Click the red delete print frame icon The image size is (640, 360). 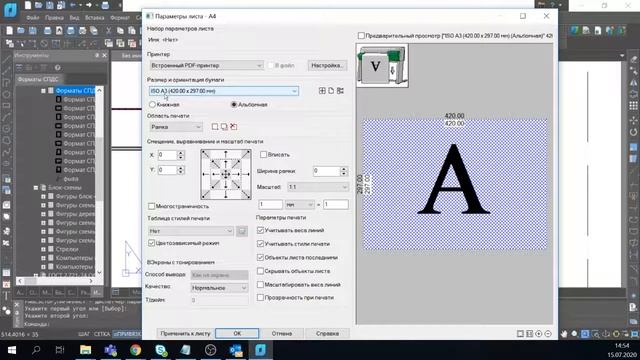pyautogui.click(x=233, y=127)
